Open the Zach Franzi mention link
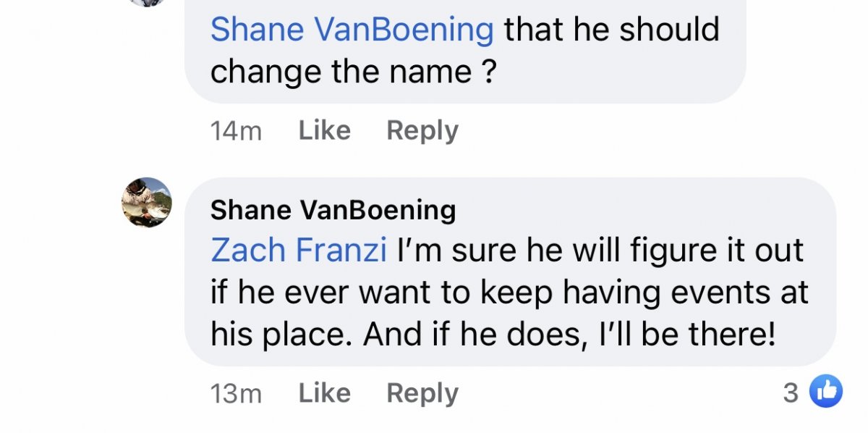868x433 pixels. coord(299,251)
